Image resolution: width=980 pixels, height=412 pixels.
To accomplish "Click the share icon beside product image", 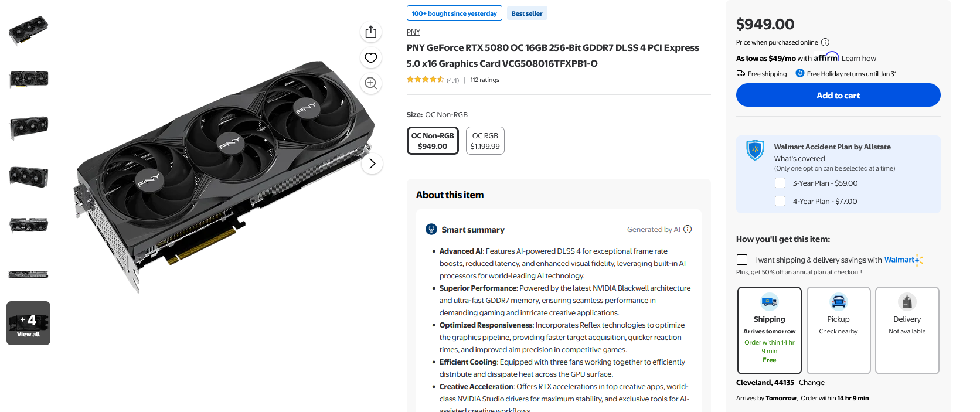I will 370,32.
